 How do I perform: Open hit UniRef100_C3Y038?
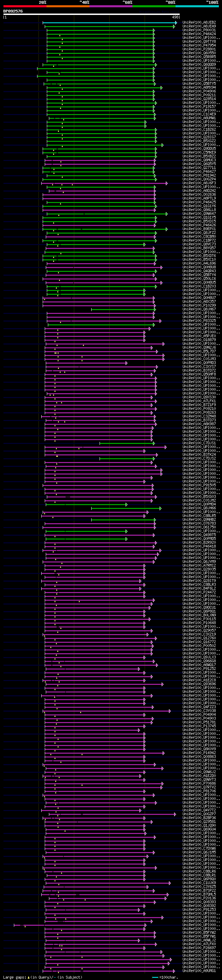tap(199, 711)
